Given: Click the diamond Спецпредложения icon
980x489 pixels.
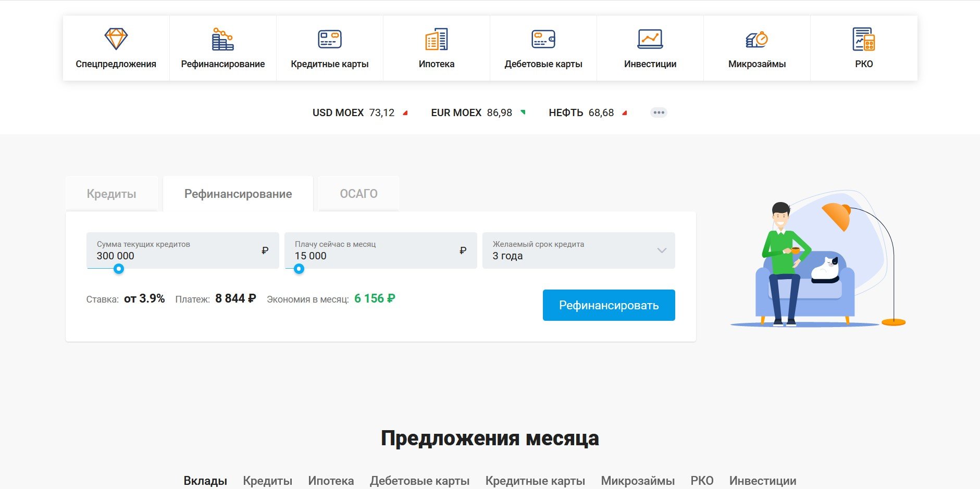Looking at the screenshot, I should pos(116,39).
